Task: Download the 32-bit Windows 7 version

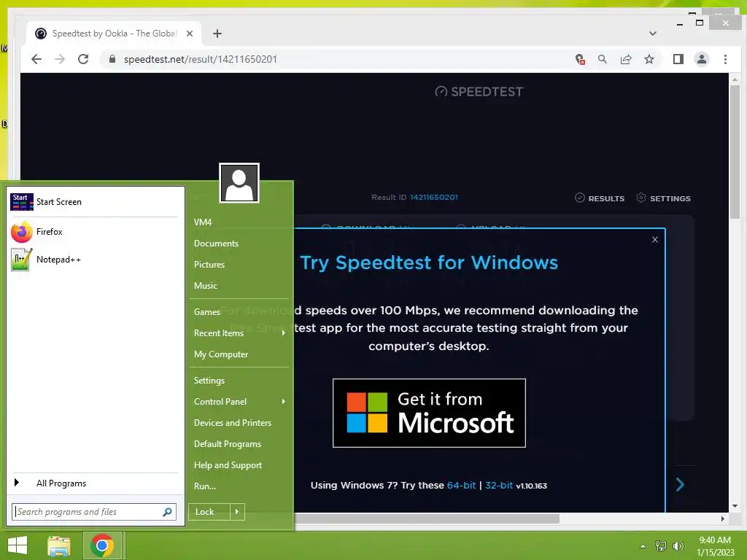Action: (x=499, y=485)
